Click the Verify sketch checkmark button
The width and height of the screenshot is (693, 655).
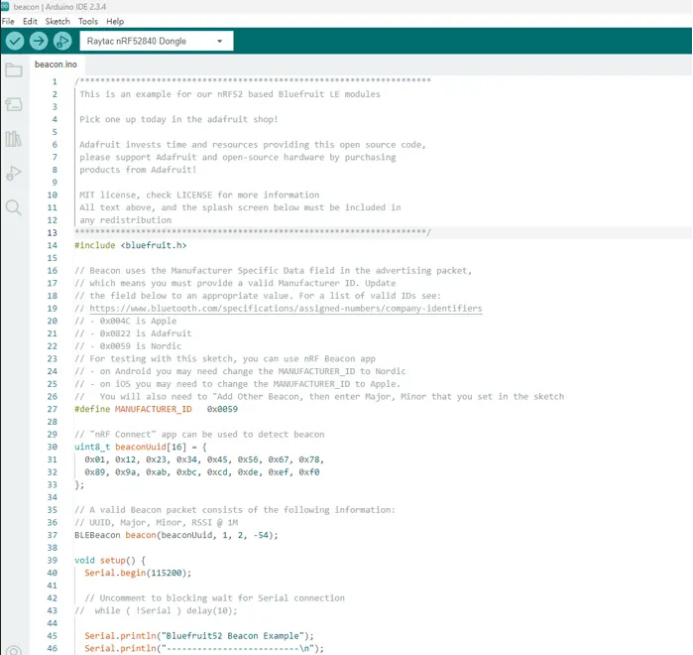tap(15, 41)
